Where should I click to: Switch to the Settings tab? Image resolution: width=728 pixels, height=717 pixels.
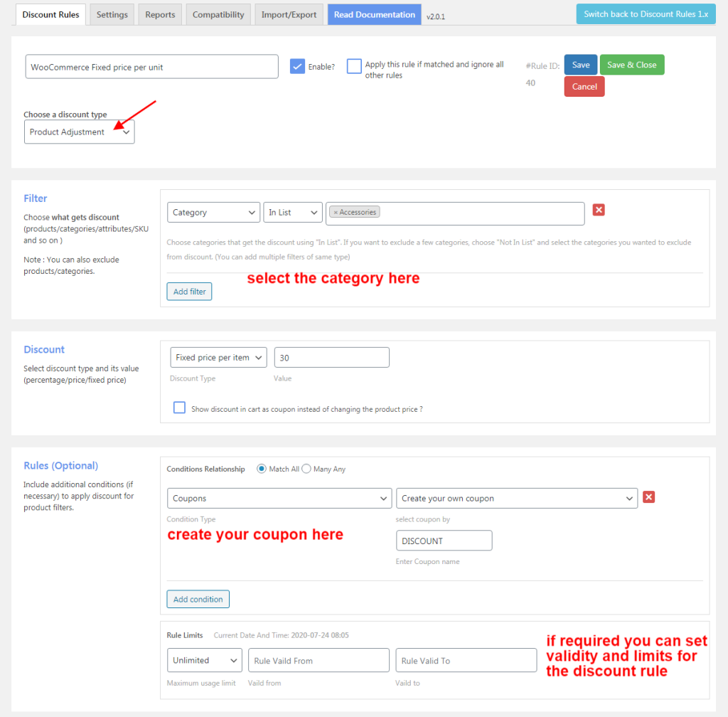click(112, 15)
